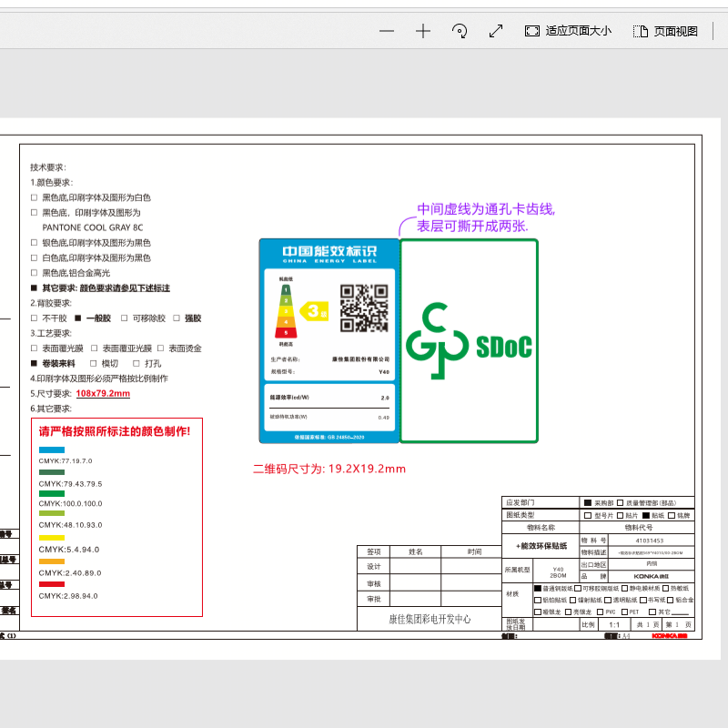The width and height of the screenshot is (728, 728).
Task: Click the 内销 export region cell
Action: [652, 563]
